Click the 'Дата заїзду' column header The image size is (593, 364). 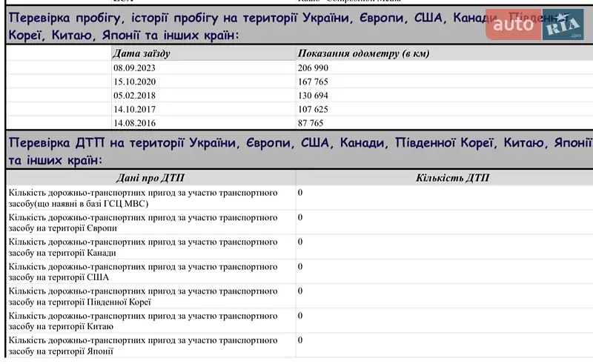(142, 53)
